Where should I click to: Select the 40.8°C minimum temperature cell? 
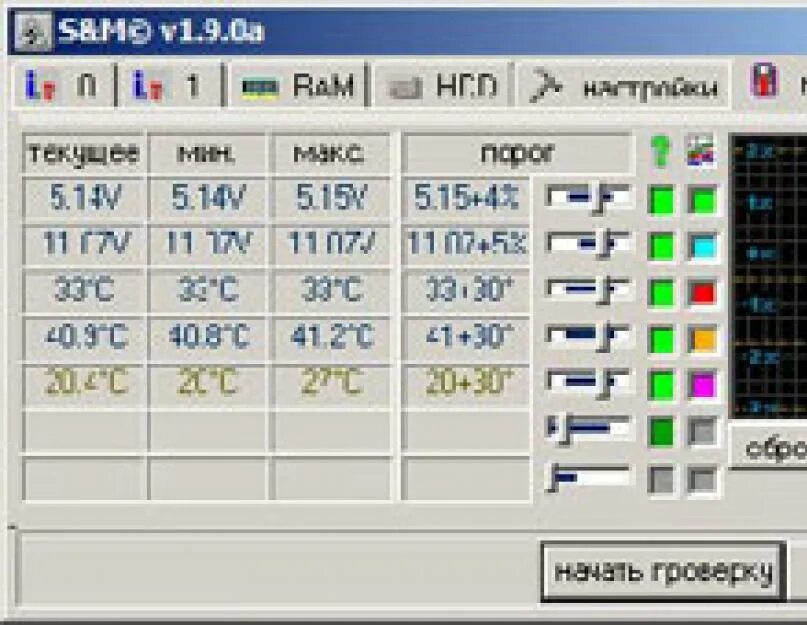point(207,338)
